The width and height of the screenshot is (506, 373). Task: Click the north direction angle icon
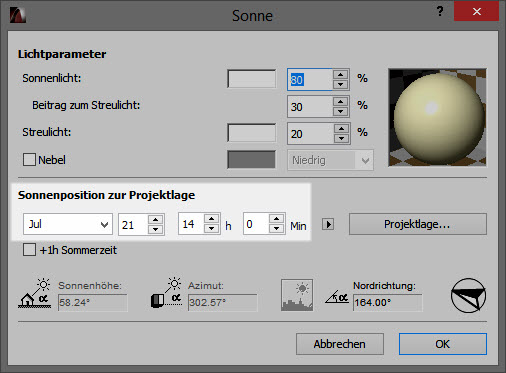[x=337, y=296]
